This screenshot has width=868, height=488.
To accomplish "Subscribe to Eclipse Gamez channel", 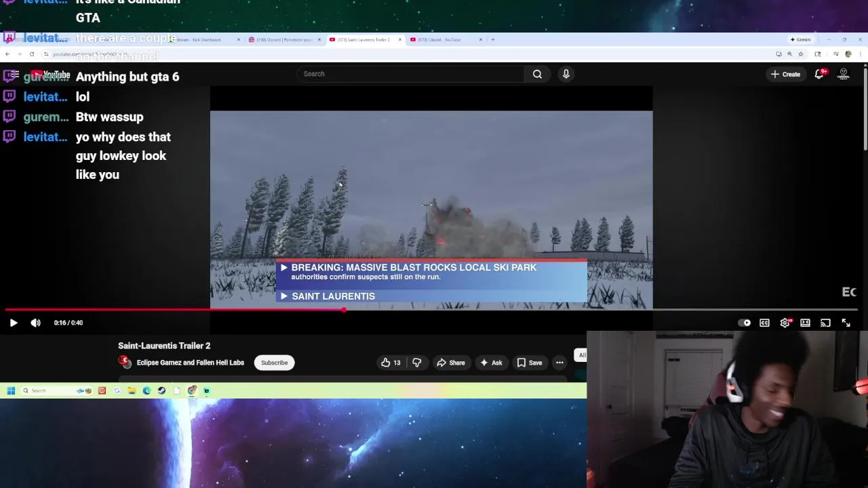I will [275, 363].
